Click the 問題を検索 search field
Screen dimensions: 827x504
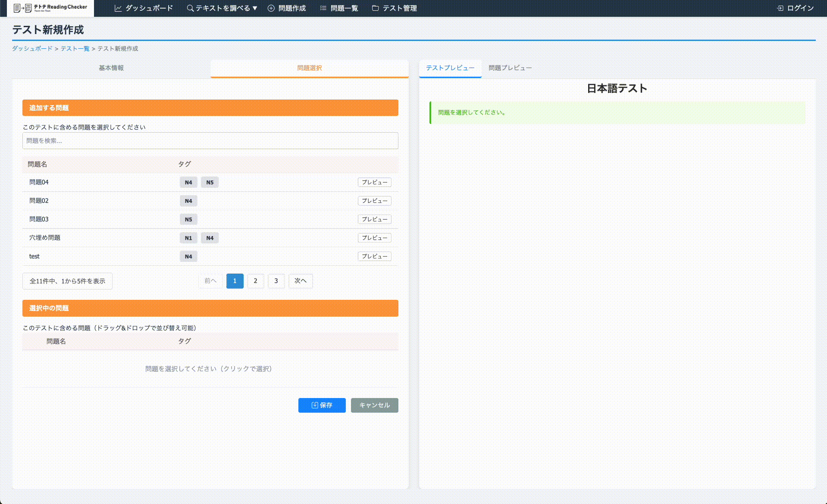tap(210, 140)
